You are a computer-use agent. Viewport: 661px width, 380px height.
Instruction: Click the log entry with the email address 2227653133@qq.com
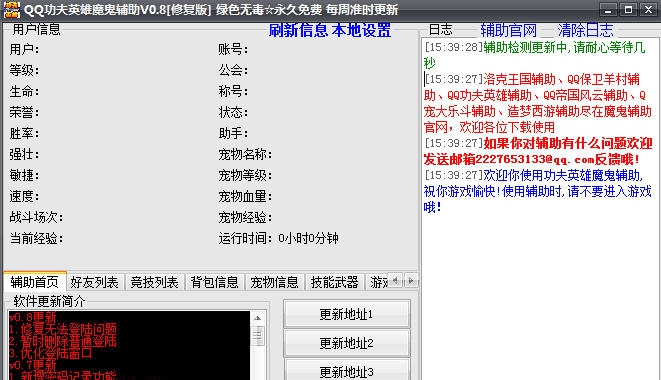[538, 151]
